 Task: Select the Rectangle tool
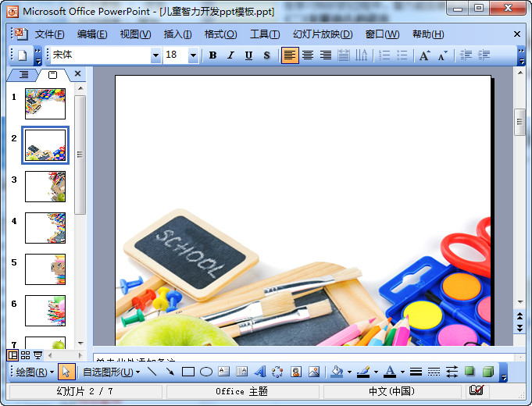coord(188,372)
